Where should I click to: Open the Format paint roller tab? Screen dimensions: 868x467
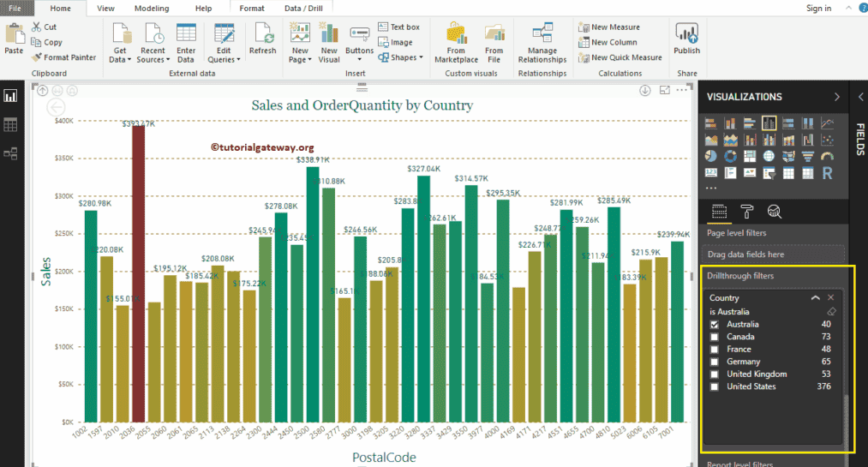point(746,212)
